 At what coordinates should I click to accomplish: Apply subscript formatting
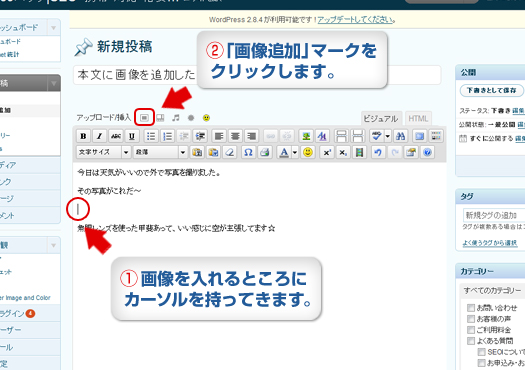pyautogui.click(x=343, y=152)
